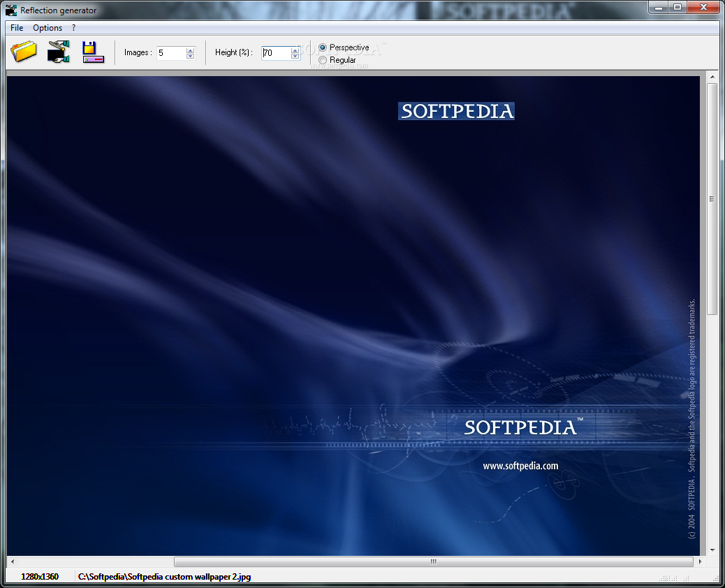Open the Options menu

click(x=47, y=28)
